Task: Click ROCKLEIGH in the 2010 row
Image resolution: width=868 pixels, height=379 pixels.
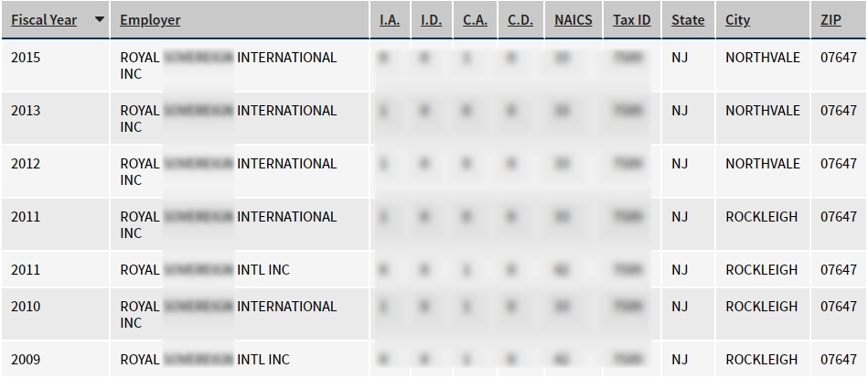Action: tap(762, 307)
